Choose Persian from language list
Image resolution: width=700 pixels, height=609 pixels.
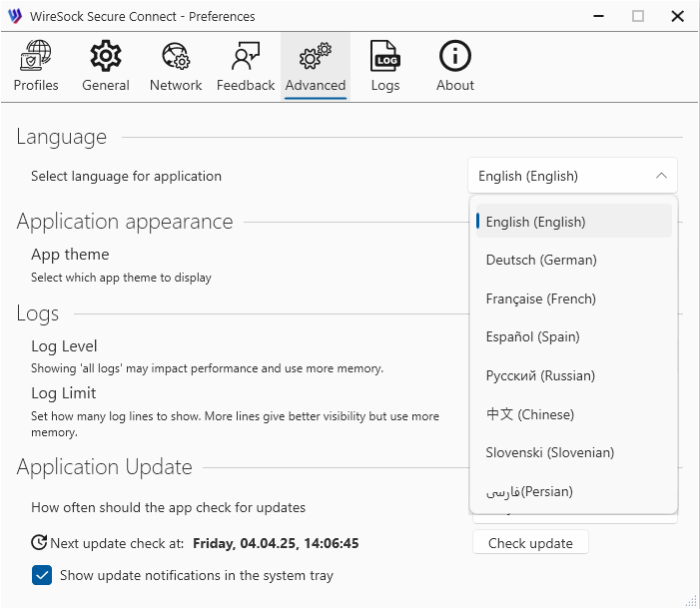[573, 491]
